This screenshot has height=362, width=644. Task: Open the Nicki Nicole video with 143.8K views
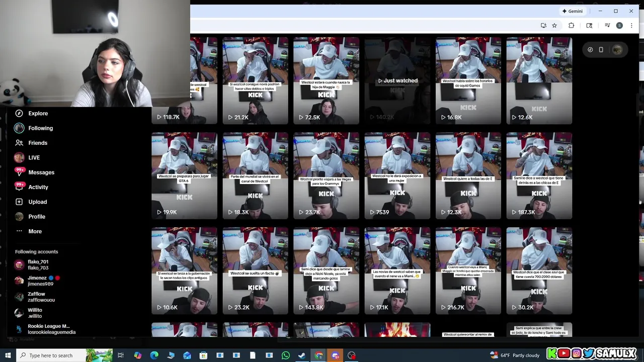coord(326,271)
